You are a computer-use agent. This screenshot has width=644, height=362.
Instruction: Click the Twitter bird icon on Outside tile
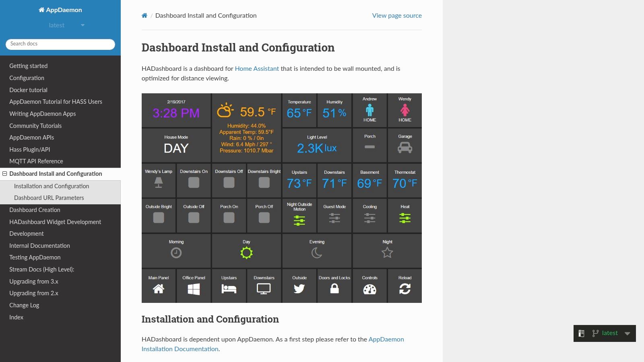299,288
